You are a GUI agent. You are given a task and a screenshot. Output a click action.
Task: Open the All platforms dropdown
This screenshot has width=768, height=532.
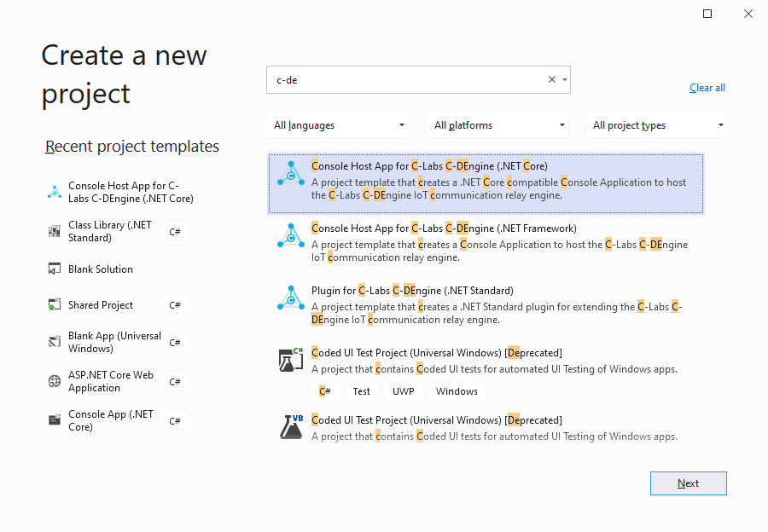497,125
